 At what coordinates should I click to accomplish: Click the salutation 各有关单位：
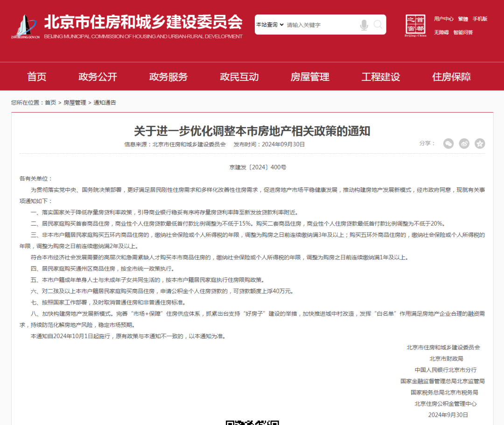coord(35,178)
